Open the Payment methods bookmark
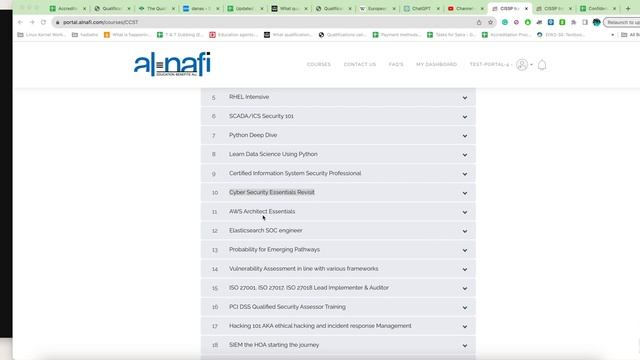Screen dimensions: 640x360 (x=397, y=35)
